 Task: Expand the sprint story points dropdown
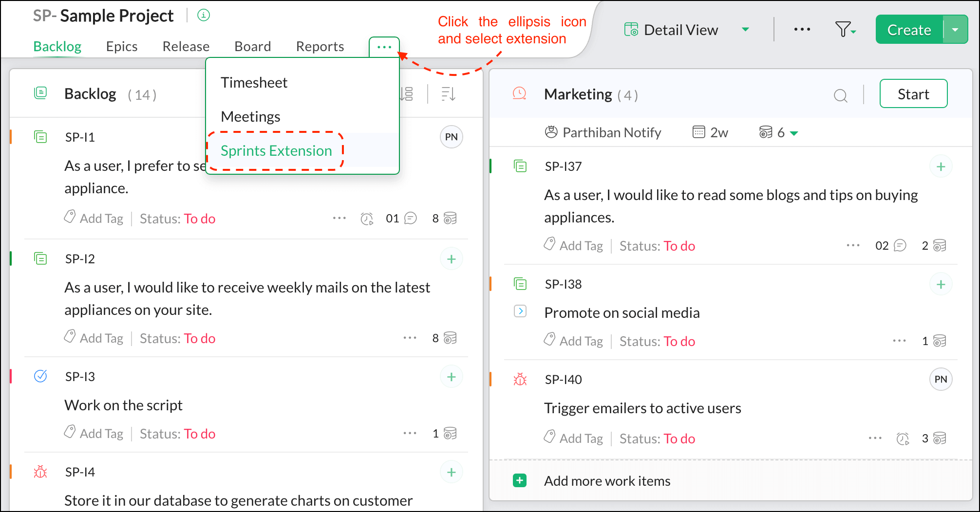point(794,133)
